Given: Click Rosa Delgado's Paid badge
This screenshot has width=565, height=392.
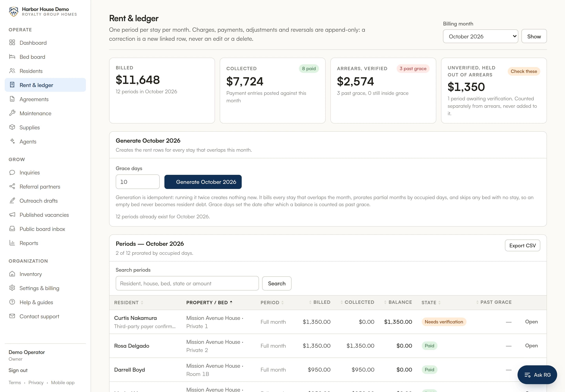Looking at the screenshot, I should pyautogui.click(x=429, y=346).
